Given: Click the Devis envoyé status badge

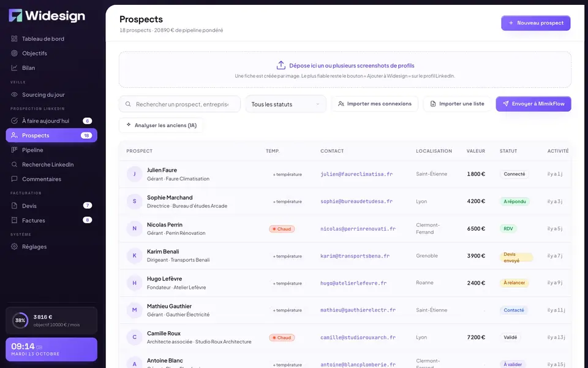Looking at the screenshot, I should (x=516, y=257).
